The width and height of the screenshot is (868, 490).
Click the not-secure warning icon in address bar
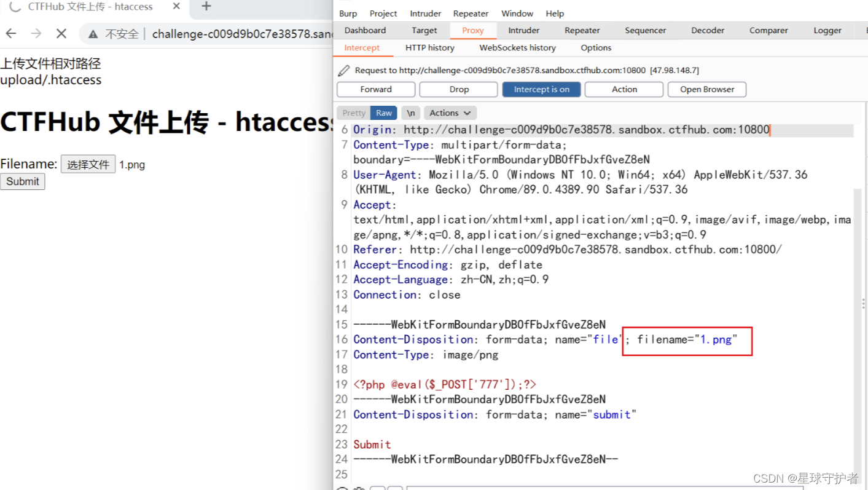tap(93, 34)
